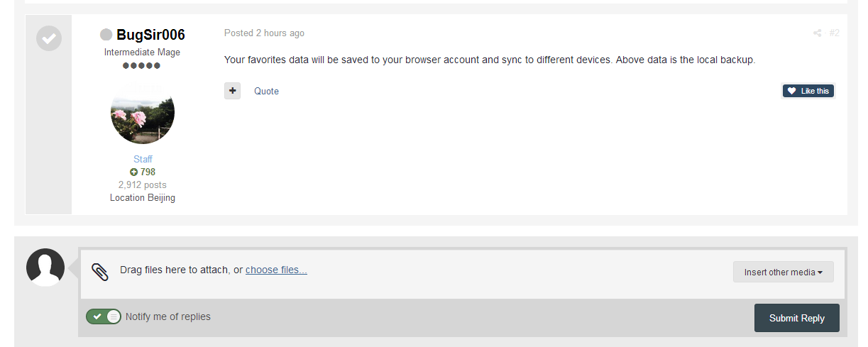Click the heart icon on Like this

pyautogui.click(x=792, y=91)
